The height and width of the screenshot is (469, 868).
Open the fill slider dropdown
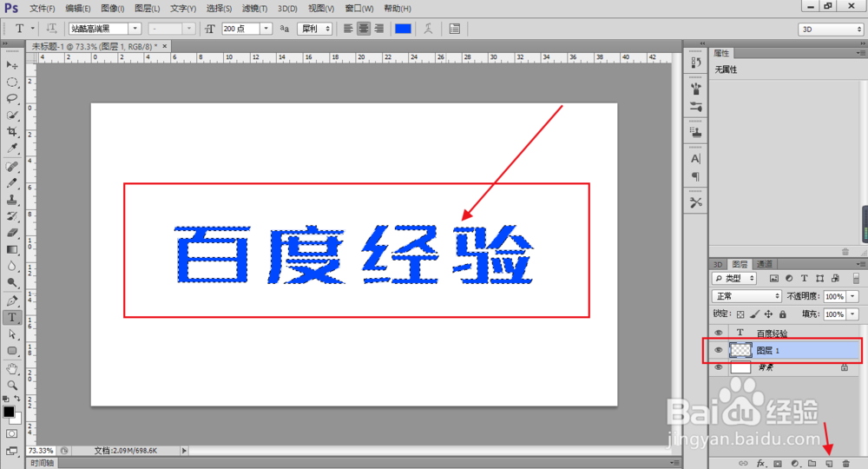[853, 314]
